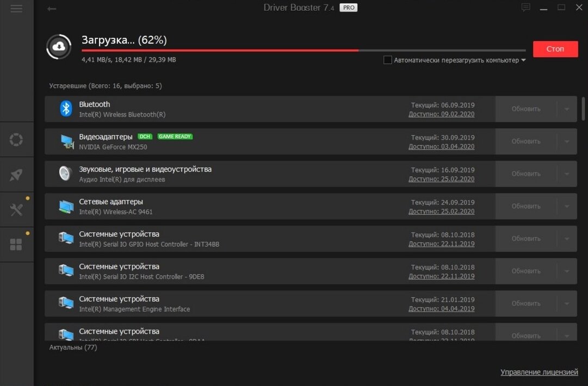Viewport: 588px width, 386px height.
Task: Click Обновить for Intel display audio
Action: coord(526,174)
